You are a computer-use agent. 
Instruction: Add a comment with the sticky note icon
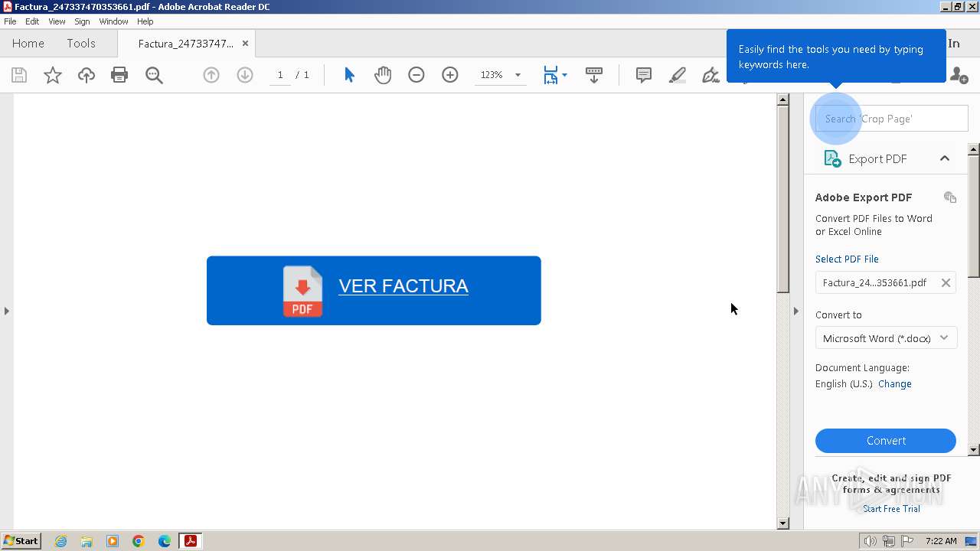(x=644, y=75)
